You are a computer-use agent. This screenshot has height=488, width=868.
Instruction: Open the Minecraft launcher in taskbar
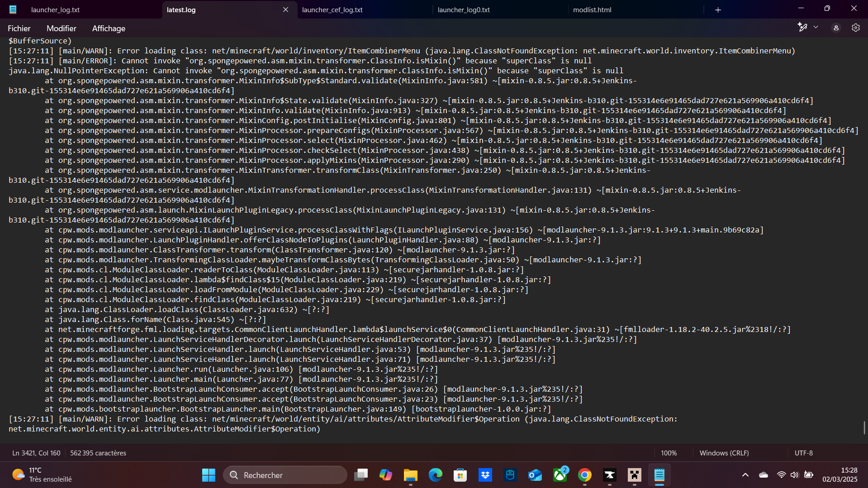click(635, 475)
